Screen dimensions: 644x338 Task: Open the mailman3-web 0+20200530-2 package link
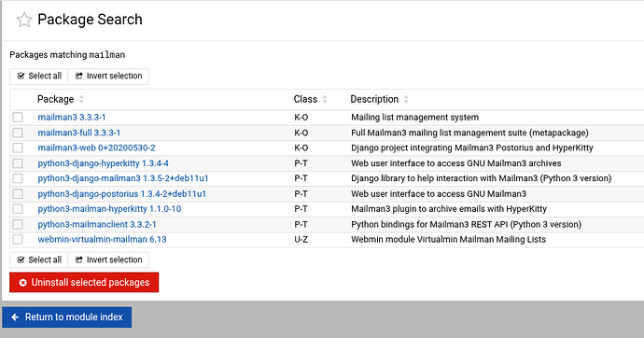pyautogui.click(x=96, y=148)
